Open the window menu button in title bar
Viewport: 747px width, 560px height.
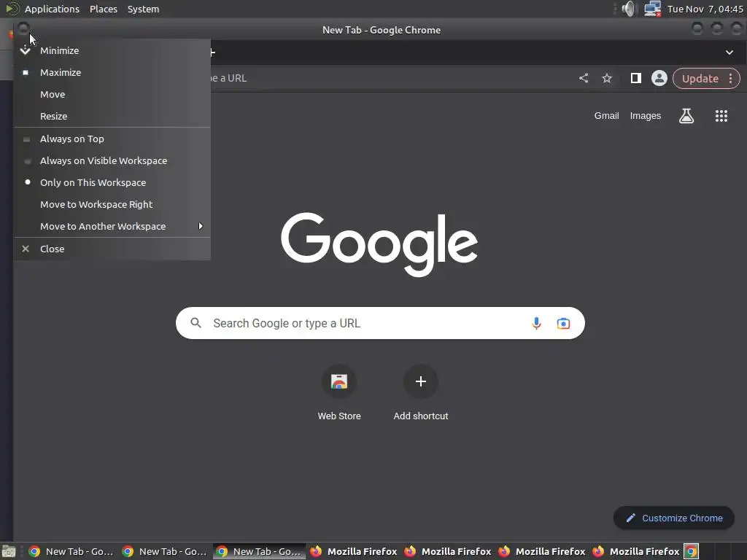click(x=23, y=29)
